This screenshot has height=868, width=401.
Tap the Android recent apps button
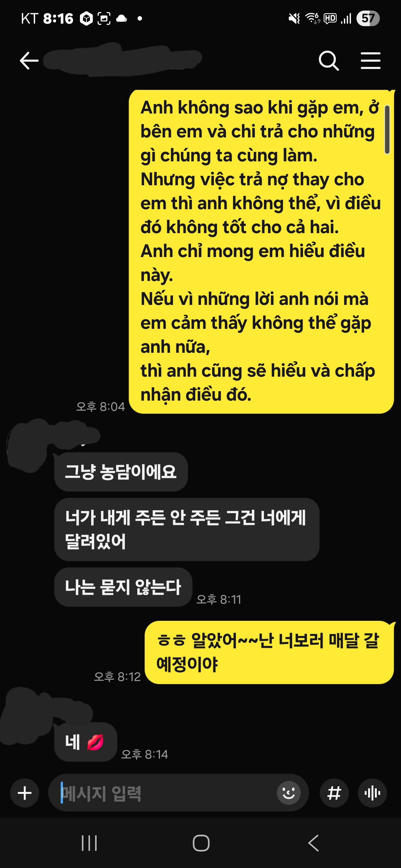click(89, 843)
